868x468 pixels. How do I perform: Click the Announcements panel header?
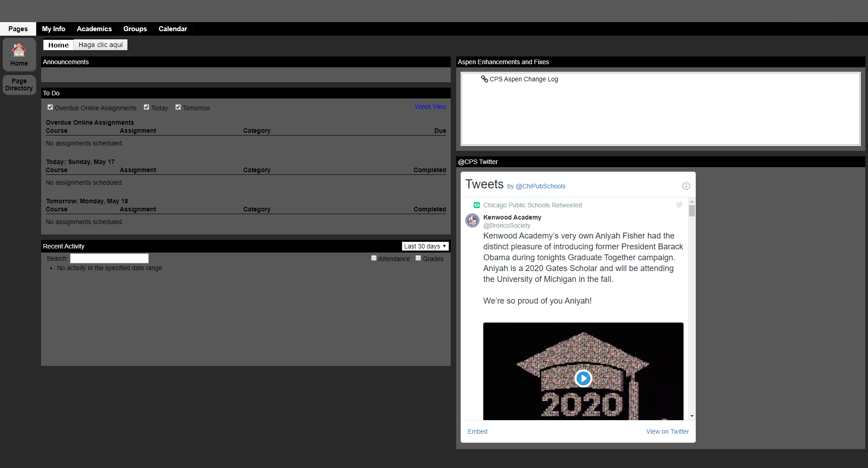tap(246, 62)
